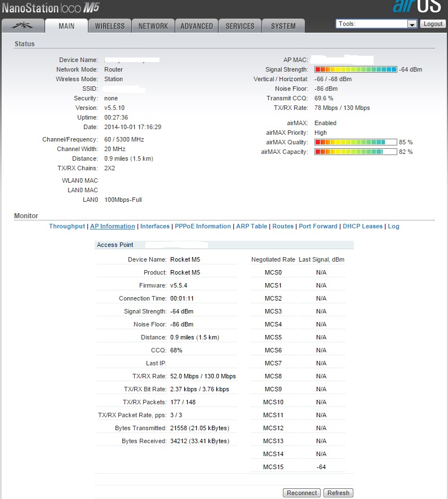The image size is (448, 499).
Task: Open the Log link
Action: [x=393, y=226]
